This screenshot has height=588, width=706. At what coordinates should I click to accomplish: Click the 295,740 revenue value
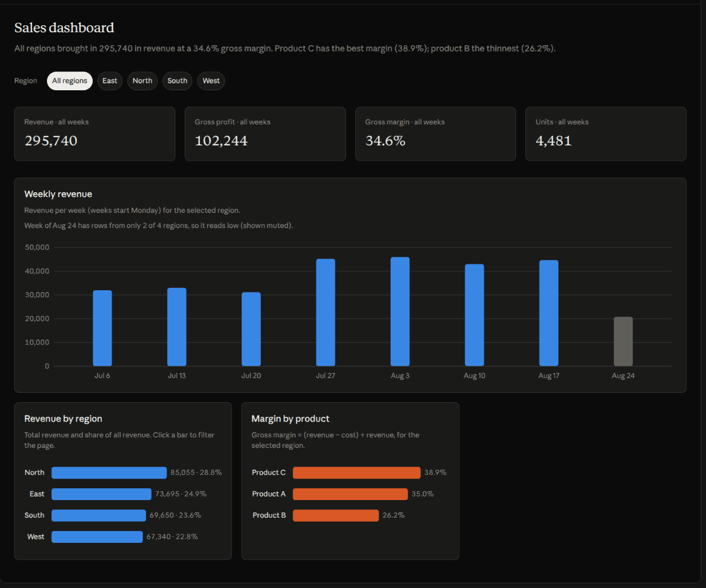(x=51, y=141)
